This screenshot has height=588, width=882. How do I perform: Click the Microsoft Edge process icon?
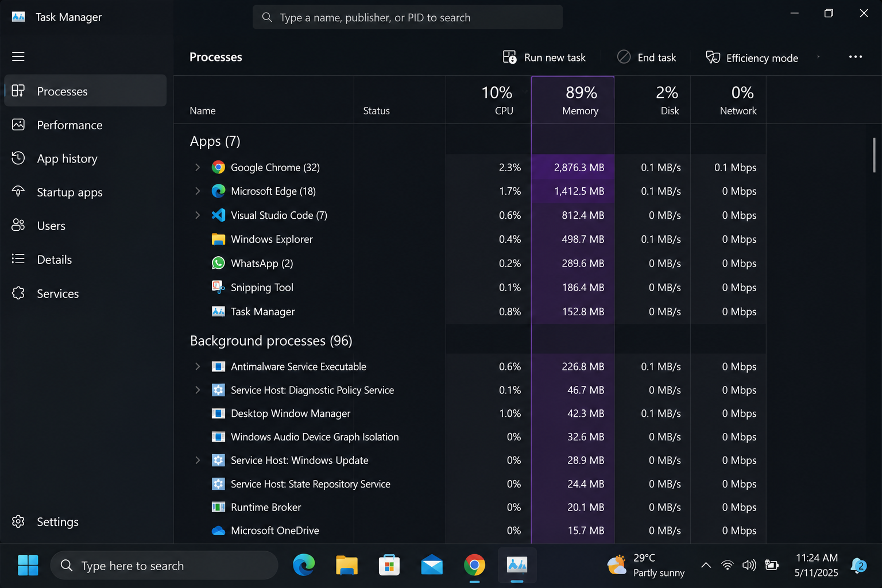point(218,191)
